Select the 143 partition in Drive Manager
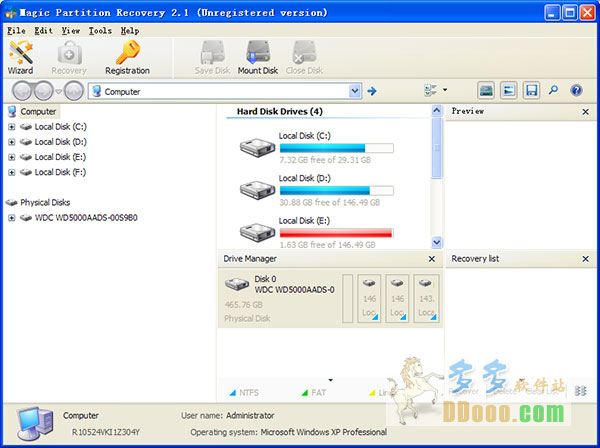Screen dimensions: 600x448 (x=426, y=298)
